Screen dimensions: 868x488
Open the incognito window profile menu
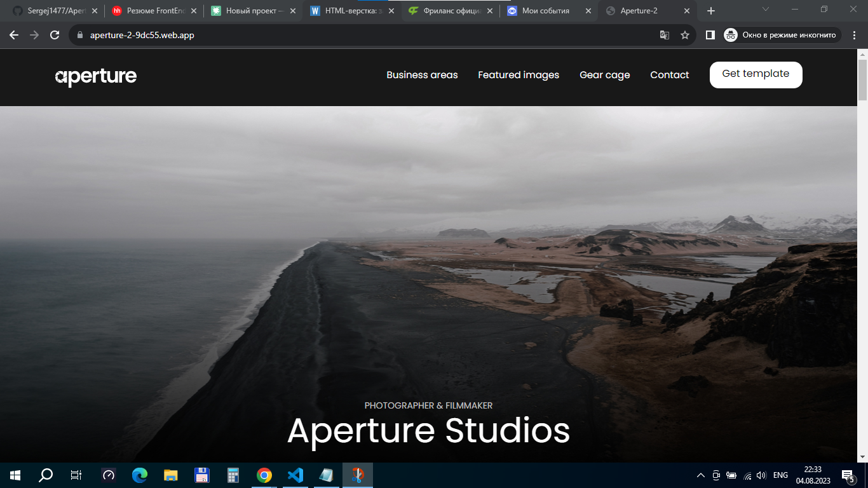(x=782, y=35)
